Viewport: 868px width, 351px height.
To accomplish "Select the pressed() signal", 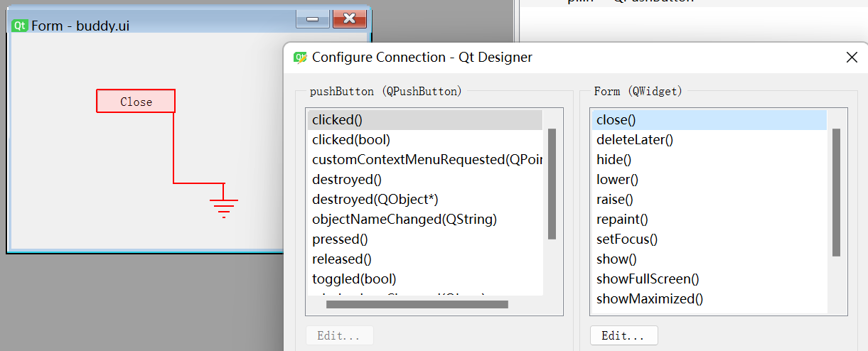I will 425,239.
